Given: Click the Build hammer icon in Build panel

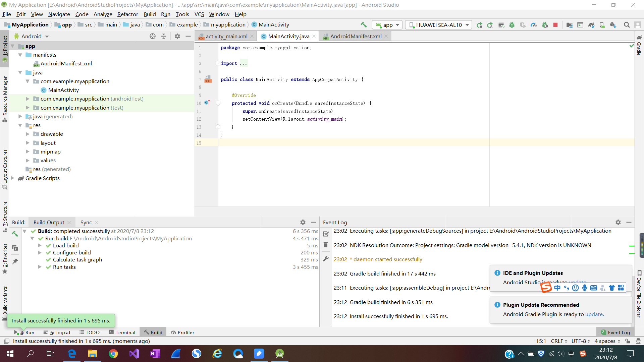Looking at the screenshot, I should tap(15, 234).
